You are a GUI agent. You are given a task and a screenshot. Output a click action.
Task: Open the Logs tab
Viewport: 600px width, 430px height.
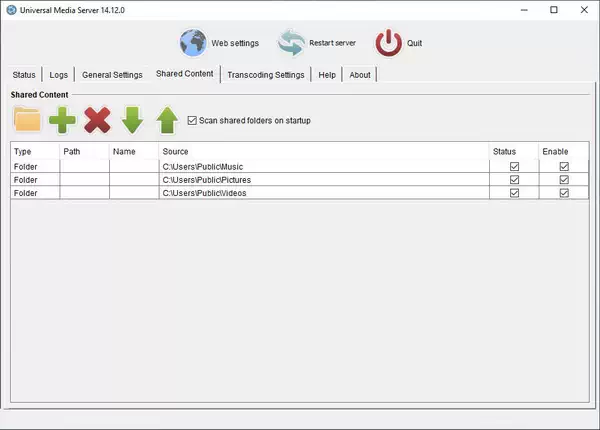pos(59,75)
